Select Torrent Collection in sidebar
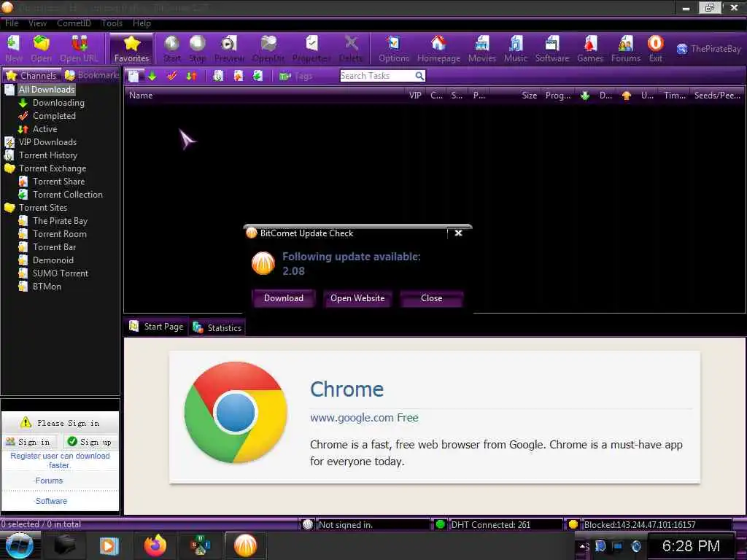 pos(68,194)
